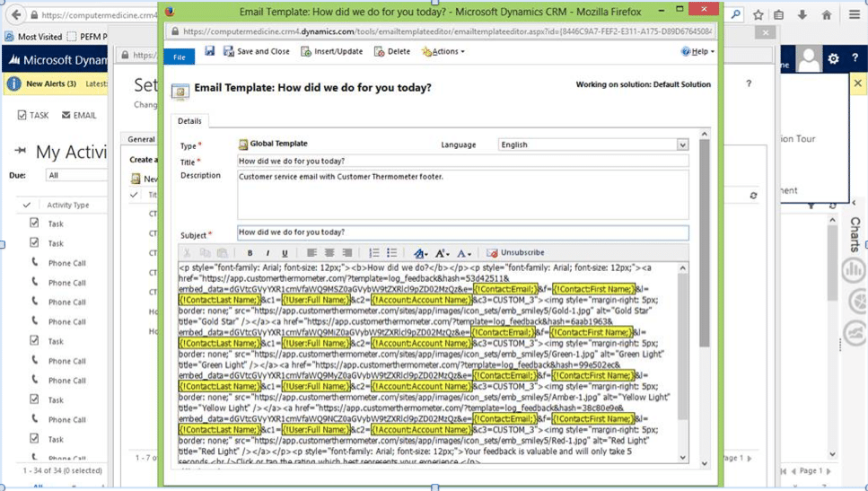
Task: Click up arrow of body editor scrollbar
Action: pyautogui.click(x=682, y=267)
